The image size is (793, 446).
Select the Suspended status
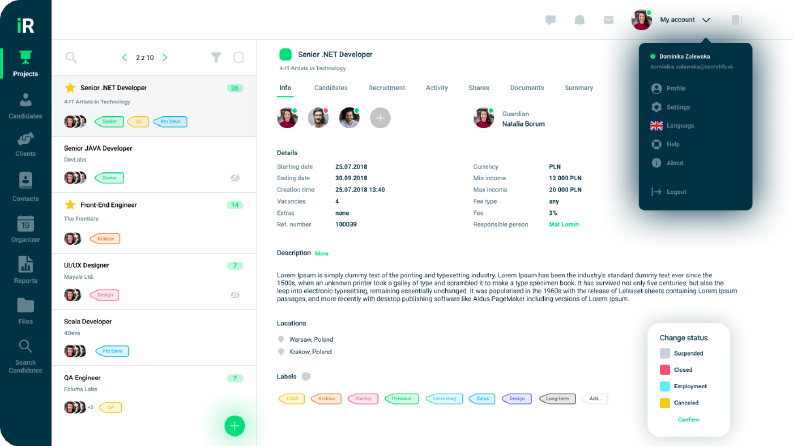pyautogui.click(x=681, y=353)
